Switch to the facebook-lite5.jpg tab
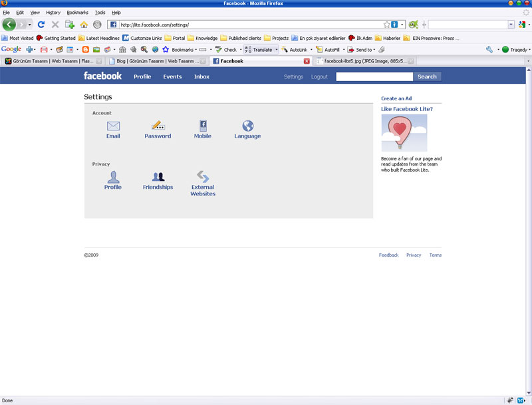 pos(364,61)
